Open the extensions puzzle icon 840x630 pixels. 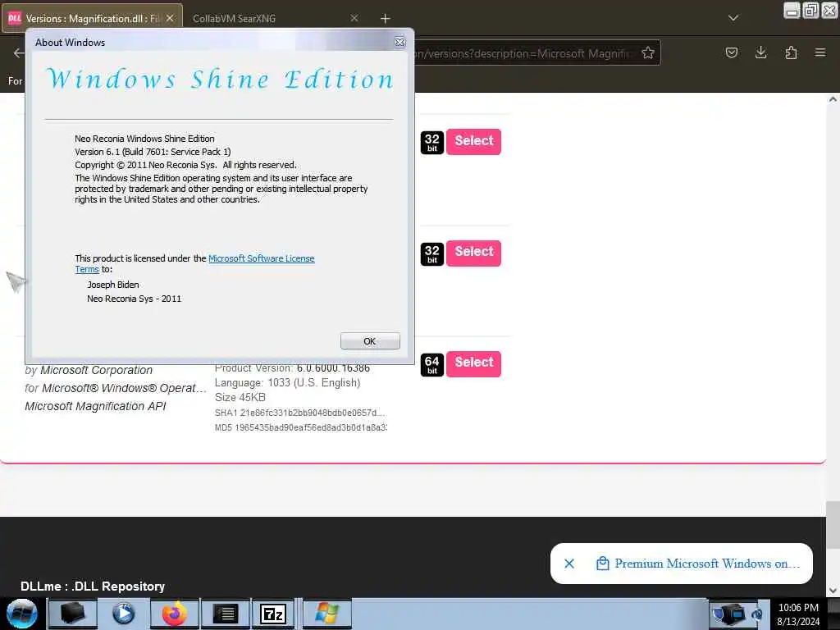click(791, 52)
